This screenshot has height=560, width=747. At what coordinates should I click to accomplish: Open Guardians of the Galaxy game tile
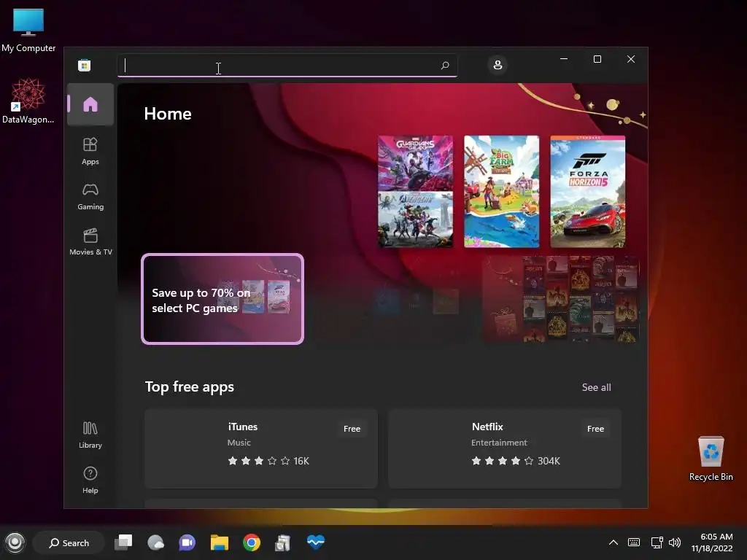415,163
